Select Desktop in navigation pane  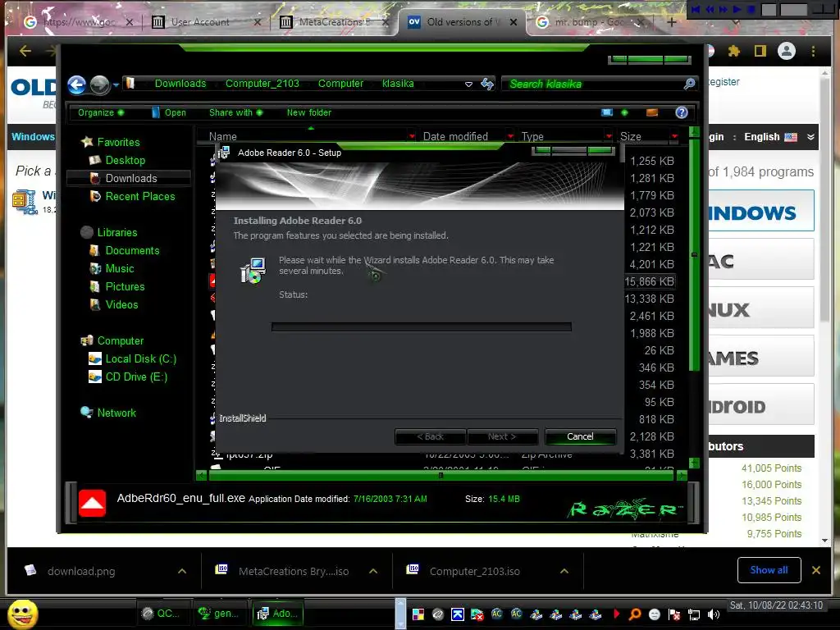pos(126,160)
